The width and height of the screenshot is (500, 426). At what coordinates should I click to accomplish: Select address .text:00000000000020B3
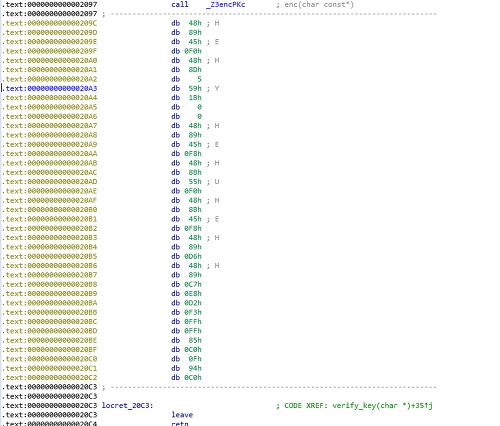pyautogui.click(x=50, y=238)
